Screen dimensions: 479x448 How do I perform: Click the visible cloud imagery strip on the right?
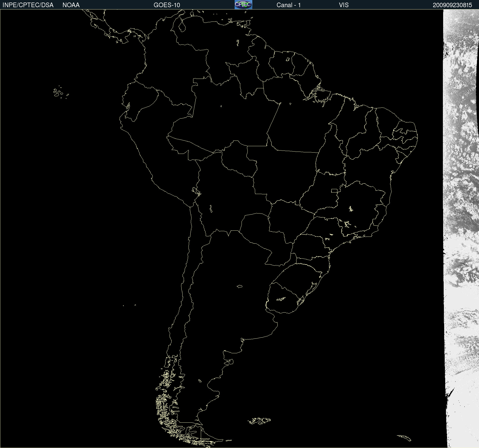461,229
